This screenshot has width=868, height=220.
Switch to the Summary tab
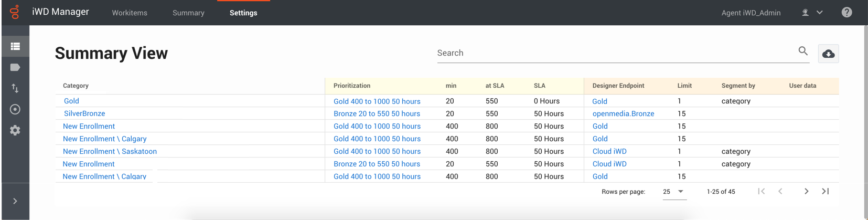coord(188,13)
